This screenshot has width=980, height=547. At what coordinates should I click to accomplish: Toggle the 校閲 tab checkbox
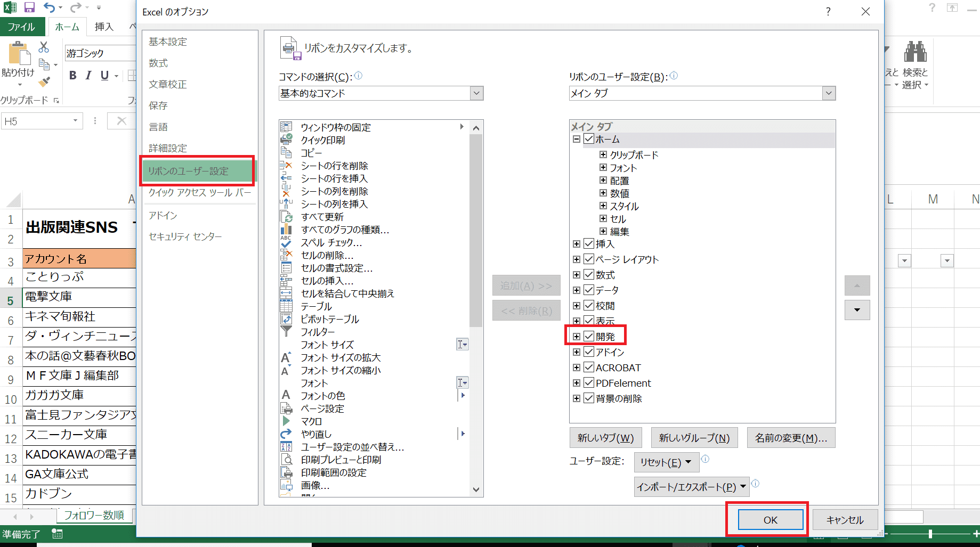(x=589, y=306)
